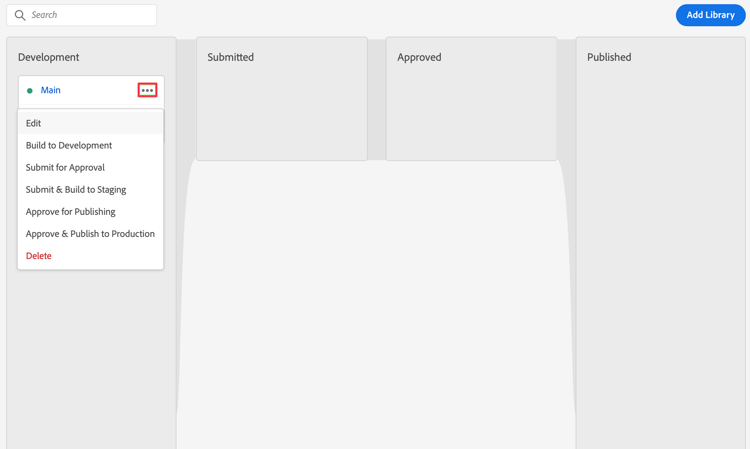This screenshot has height=449, width=750.
Task: Click the Development column heading
Action: [48, 57]
